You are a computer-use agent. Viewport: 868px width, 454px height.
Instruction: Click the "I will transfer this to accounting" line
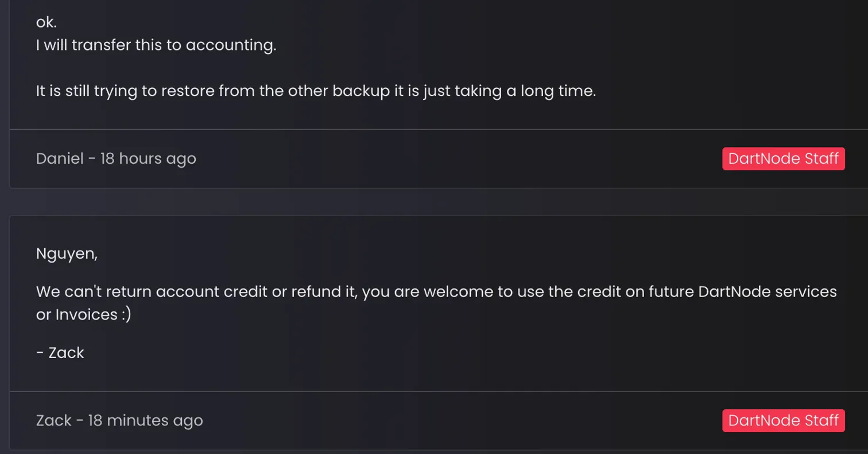tap(156, 45)
